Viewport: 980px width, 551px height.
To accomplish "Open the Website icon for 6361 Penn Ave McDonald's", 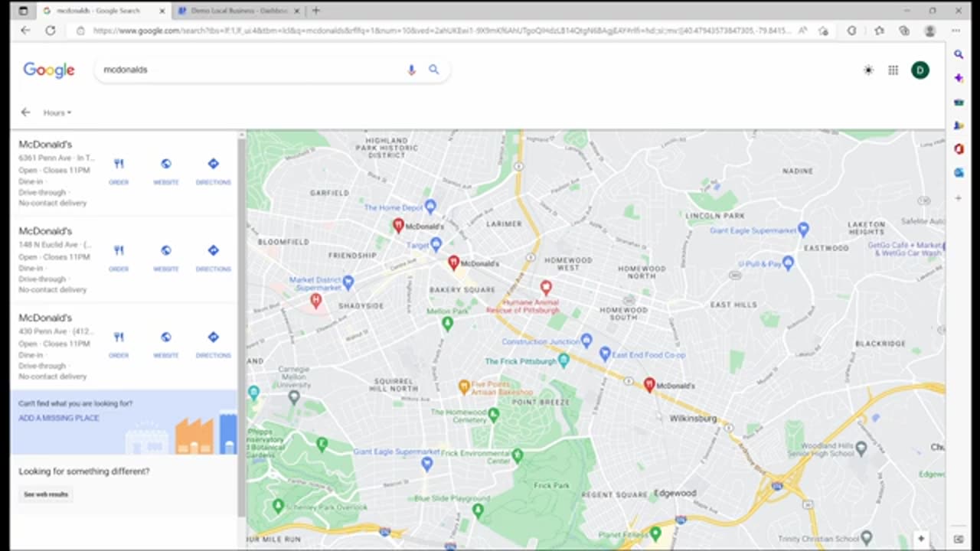I will point(166,164).
